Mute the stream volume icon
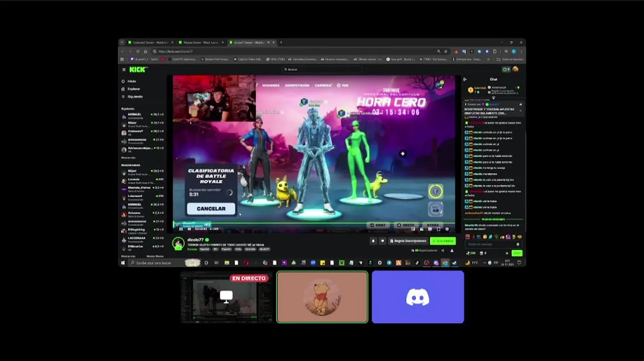The height and width of the screenshot is (361, 644). (189, 229)
